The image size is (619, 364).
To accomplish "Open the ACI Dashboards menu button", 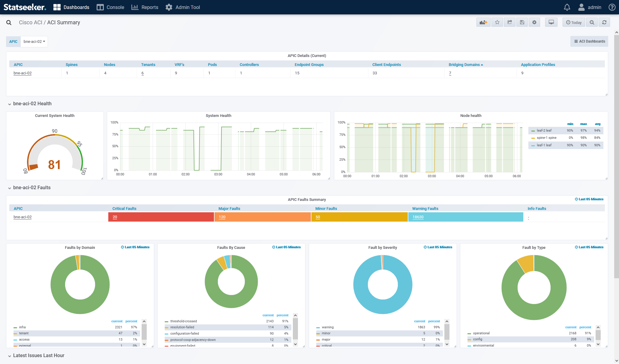I will [589, 41].
